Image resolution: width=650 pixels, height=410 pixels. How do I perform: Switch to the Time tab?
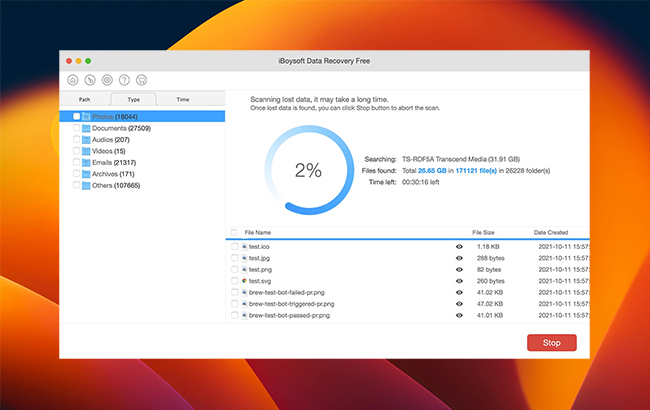[x=183, y=99]
